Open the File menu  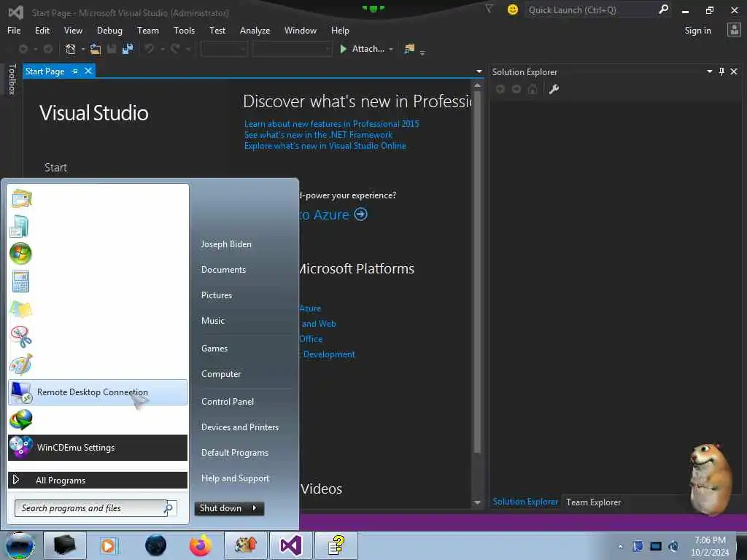tap(14, 31)
